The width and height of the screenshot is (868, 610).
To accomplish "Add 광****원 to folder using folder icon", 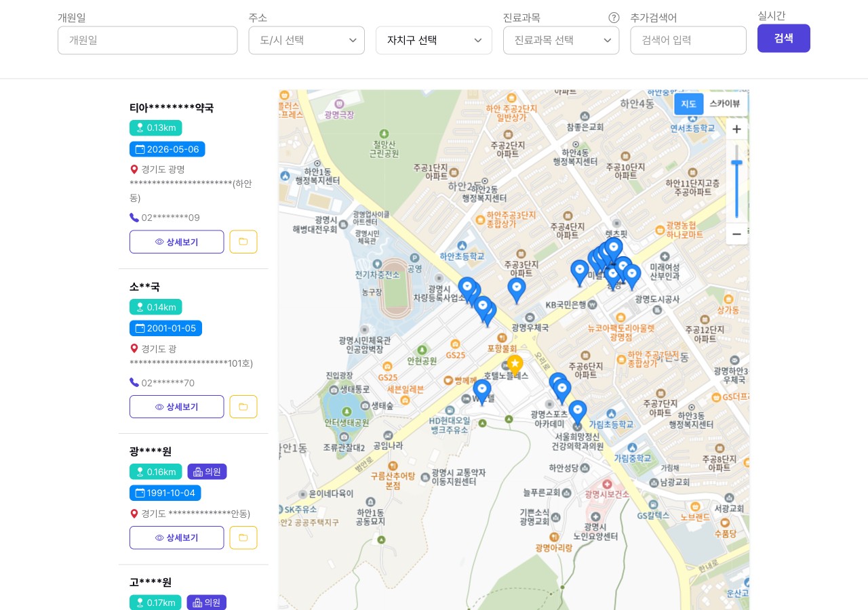I will click(x=243, y=537).
